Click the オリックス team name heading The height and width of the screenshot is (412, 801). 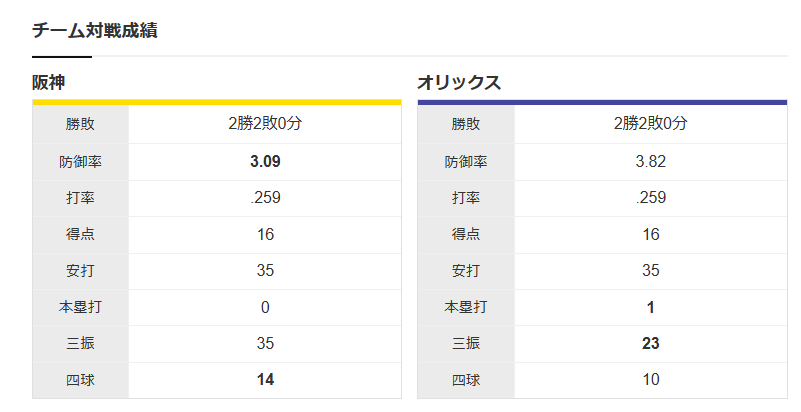[x=459, y=82]
